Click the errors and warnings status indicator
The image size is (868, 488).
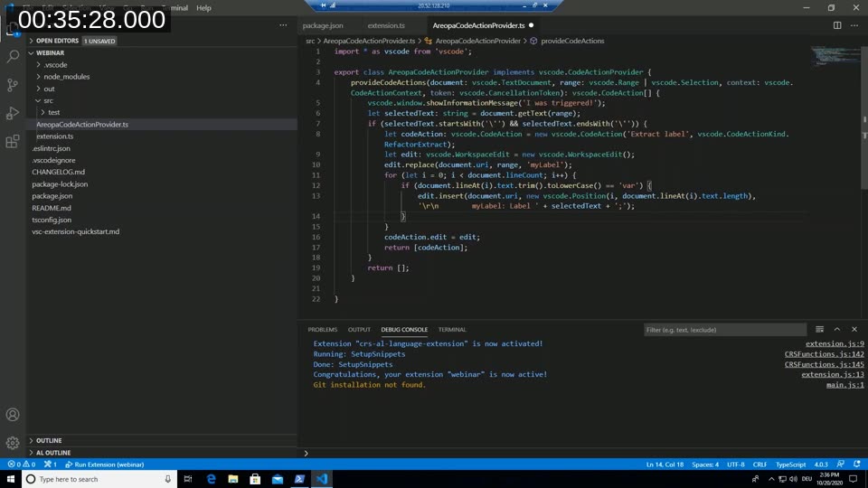tap(22, 465)
